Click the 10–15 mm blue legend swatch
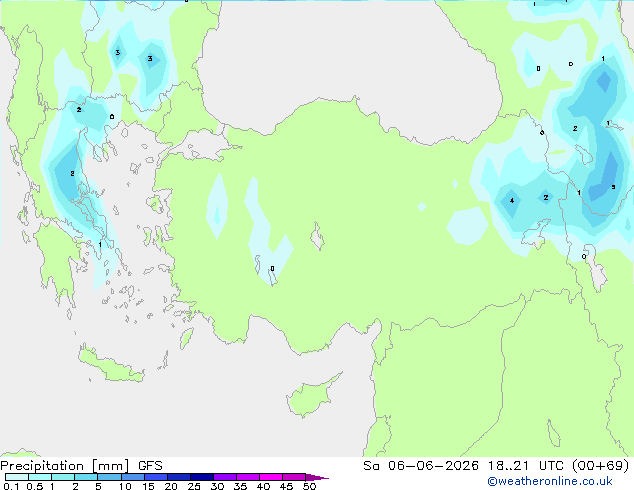The width and height of the screenshot is (634, 490). coord(132,477)
